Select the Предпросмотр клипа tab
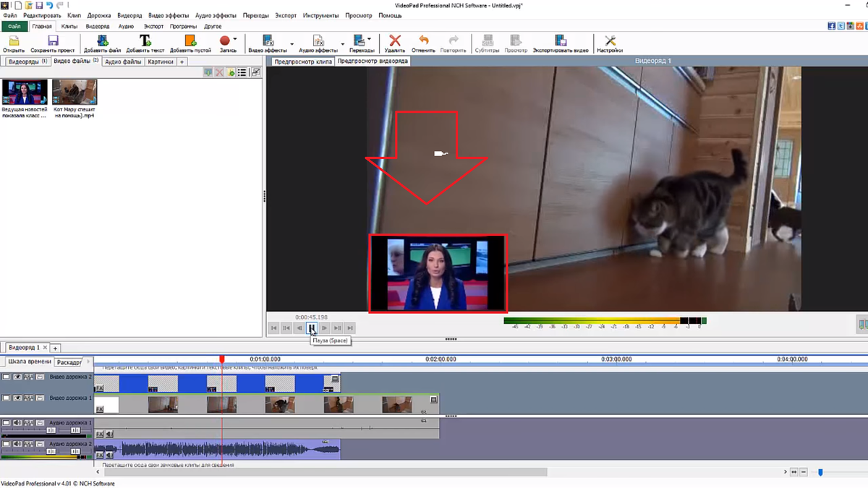 pyautogui.click(x=304, y=61)
